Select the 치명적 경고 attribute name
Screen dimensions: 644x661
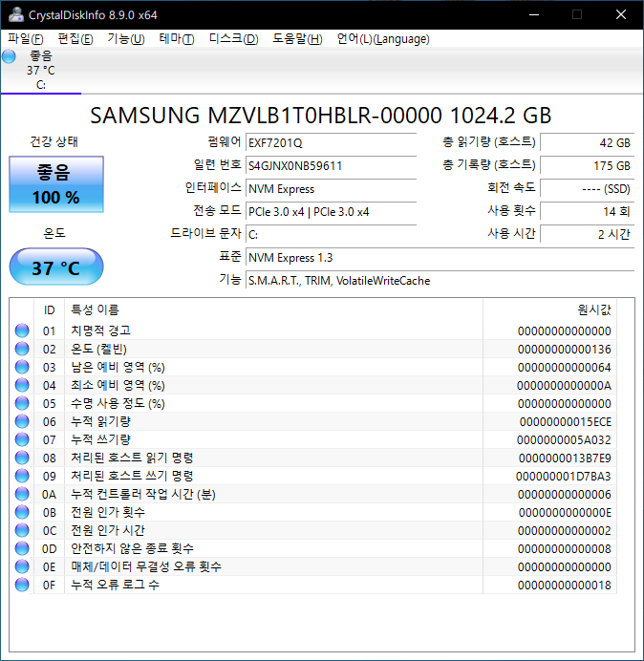100,330
